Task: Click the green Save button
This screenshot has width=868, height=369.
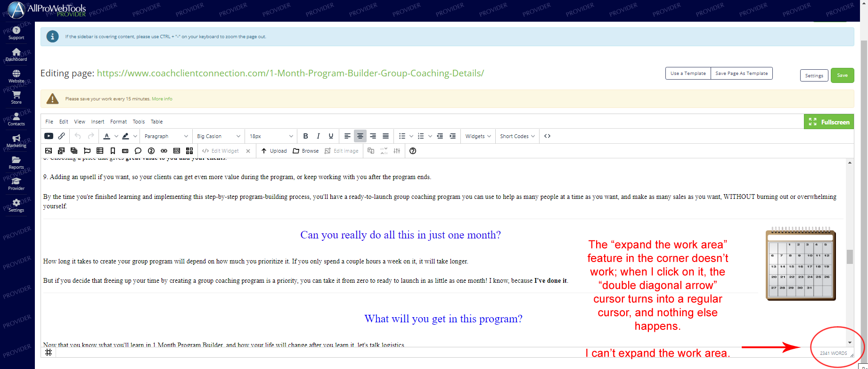Action: (842, 75)
